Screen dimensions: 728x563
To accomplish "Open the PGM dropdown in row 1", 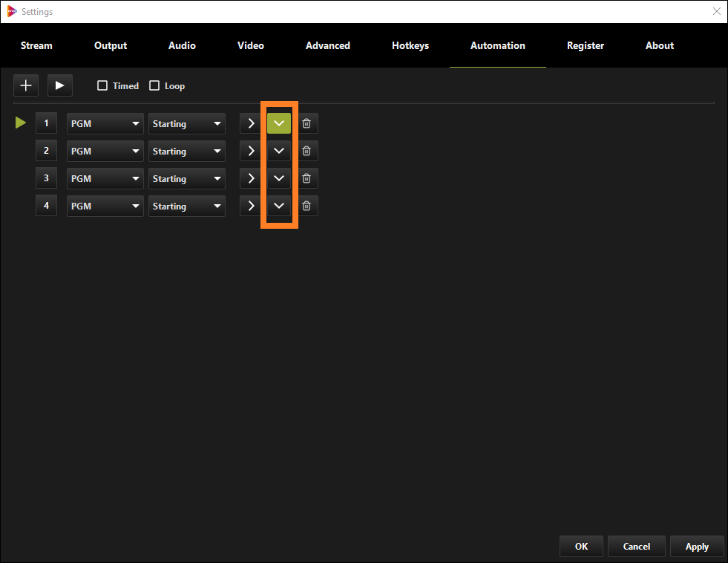I will (x=105, y=123).
